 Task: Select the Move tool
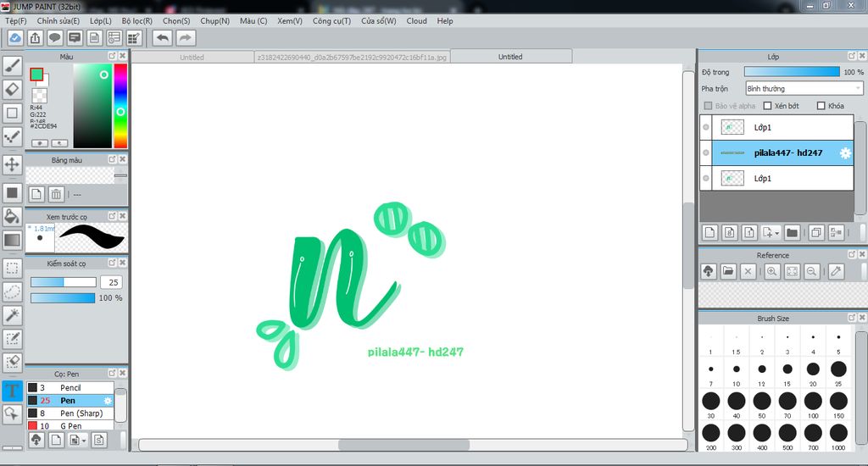tap(12, 164)
